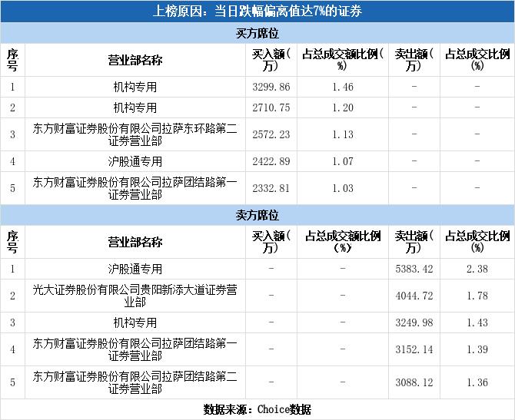Viewport: 515px width, 420px height.
Task: Click the title 上榜原因：当日跌幅偏离值达7%的证券
Action: click(257, 12)
